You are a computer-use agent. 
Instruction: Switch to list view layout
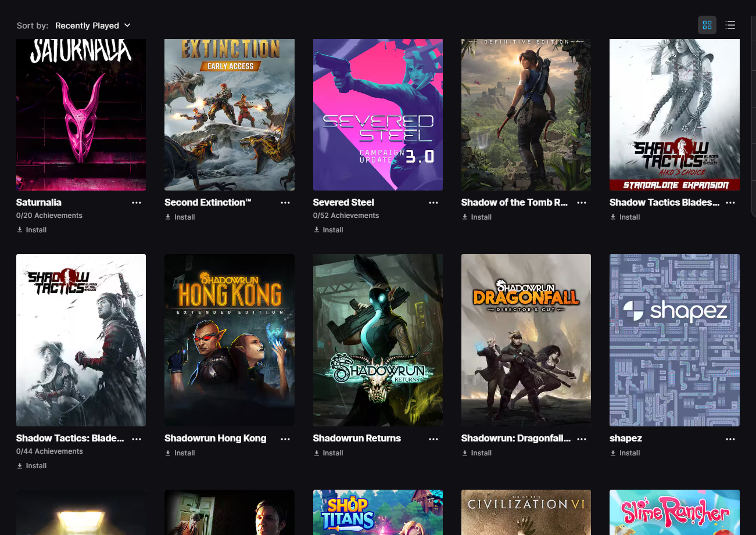tap(730, 25)
